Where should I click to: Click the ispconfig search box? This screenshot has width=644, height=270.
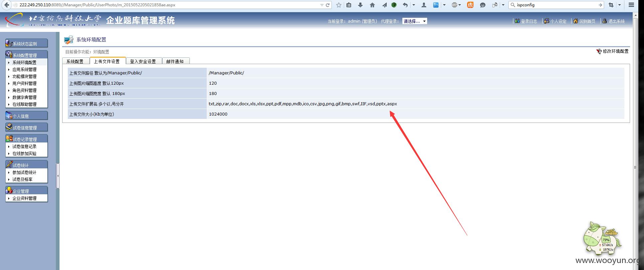(x=556, y=5)
